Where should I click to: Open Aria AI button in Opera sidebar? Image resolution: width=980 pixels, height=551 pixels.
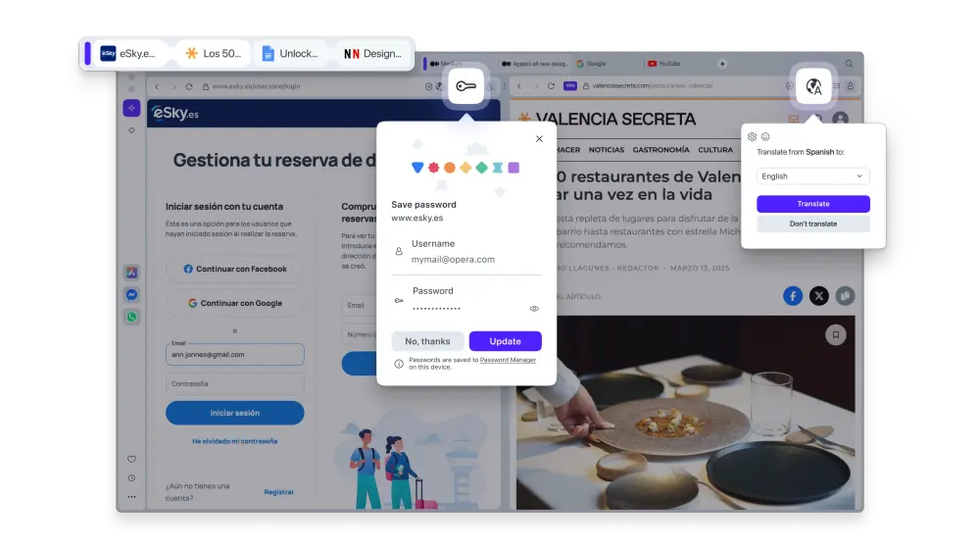coord(131,108)
